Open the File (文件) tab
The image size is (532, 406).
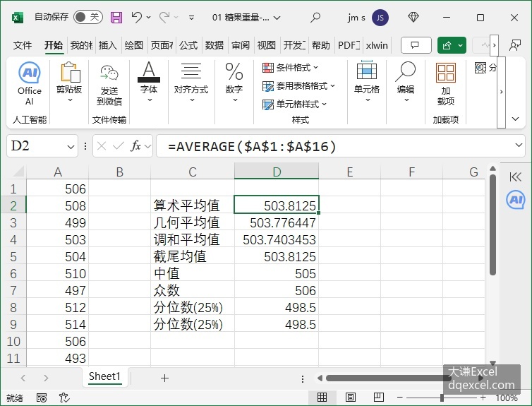click(23, 45)
